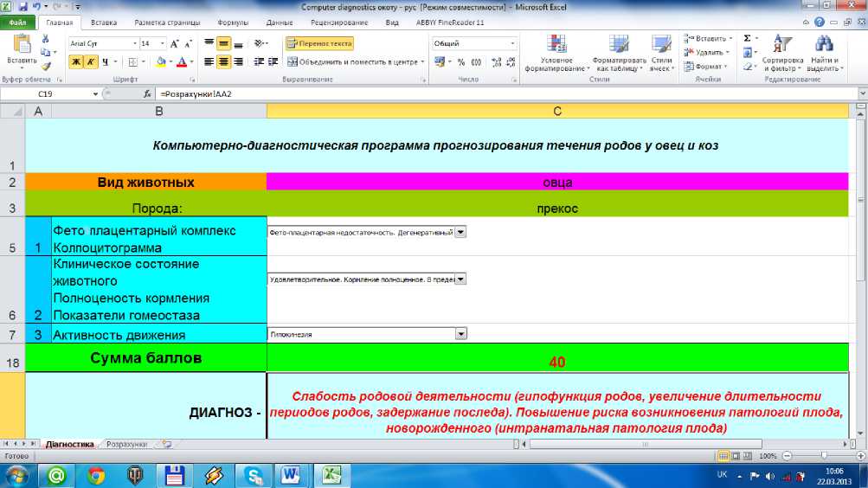This screenshot has height=488, width=868.
Task: Toggle bold formatting (Ж)
Action: pos(75,62)
